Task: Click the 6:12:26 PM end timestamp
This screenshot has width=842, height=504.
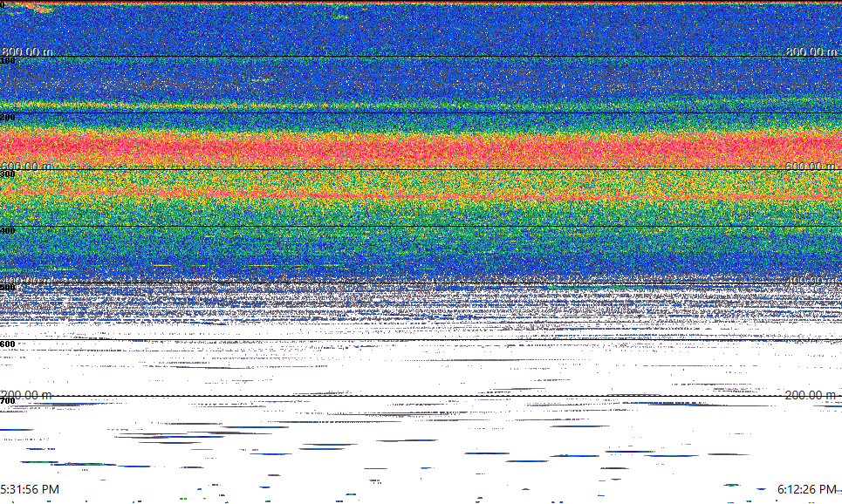Action: [x=807, y=489]
